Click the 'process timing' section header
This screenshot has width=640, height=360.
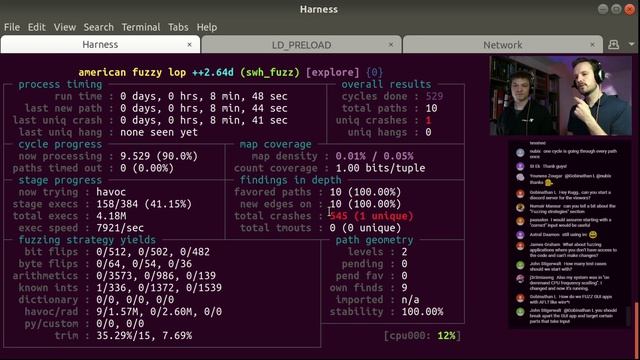(x=60, y=84)
